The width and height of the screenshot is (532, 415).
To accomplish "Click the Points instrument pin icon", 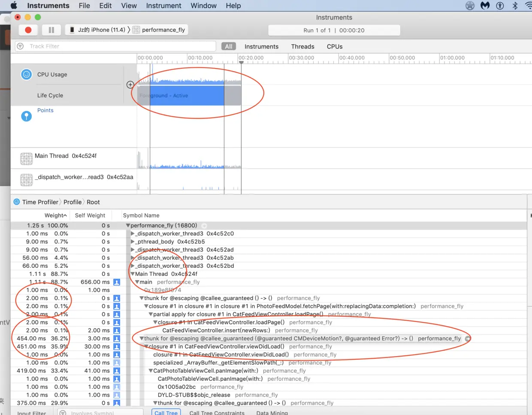I will pyautogui.click(x=27, y=116).
